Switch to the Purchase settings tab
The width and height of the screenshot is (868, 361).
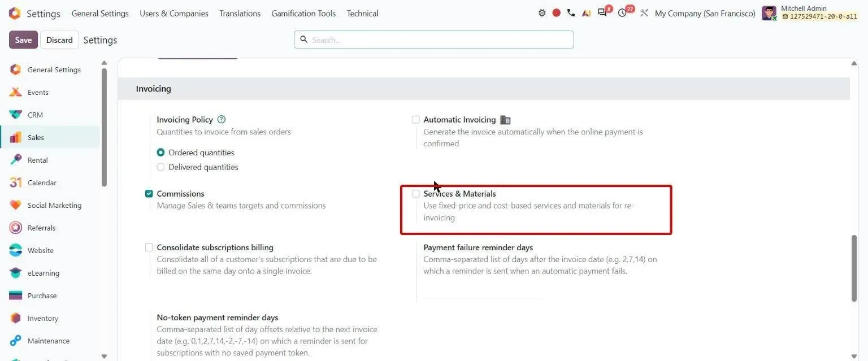[x=50, y=295]
